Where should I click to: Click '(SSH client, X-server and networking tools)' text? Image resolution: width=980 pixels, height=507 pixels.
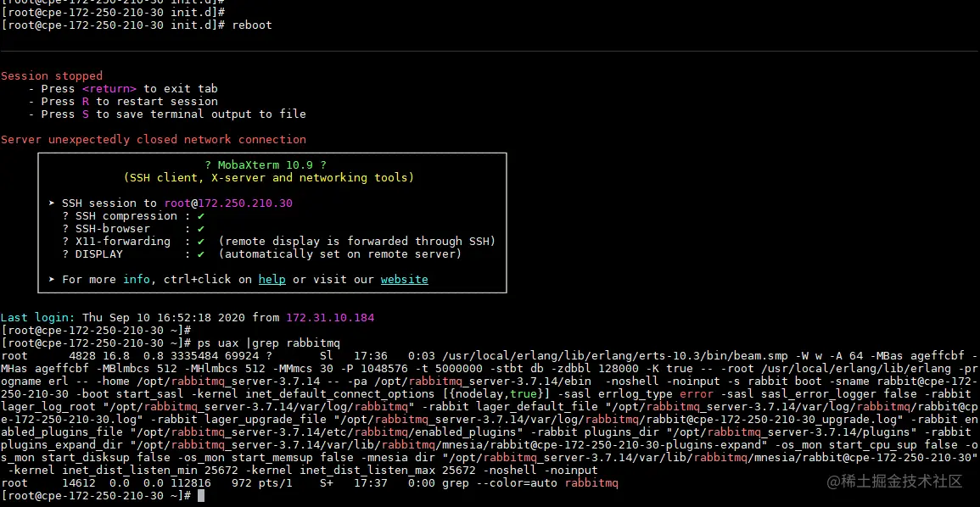coord(269,178)
